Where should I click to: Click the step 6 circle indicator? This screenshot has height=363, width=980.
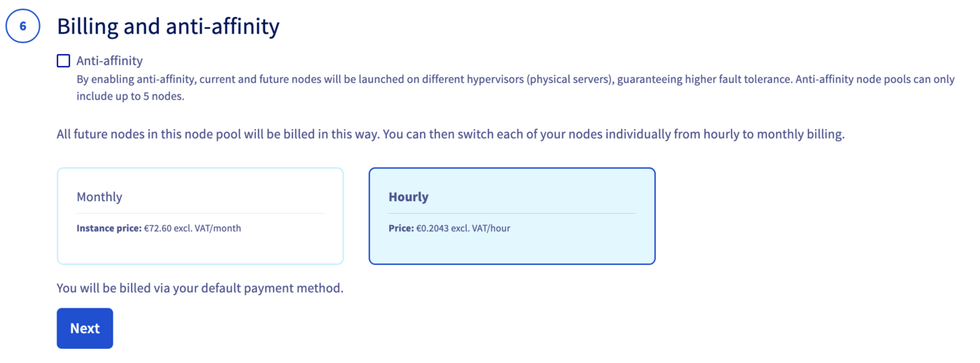23,27
